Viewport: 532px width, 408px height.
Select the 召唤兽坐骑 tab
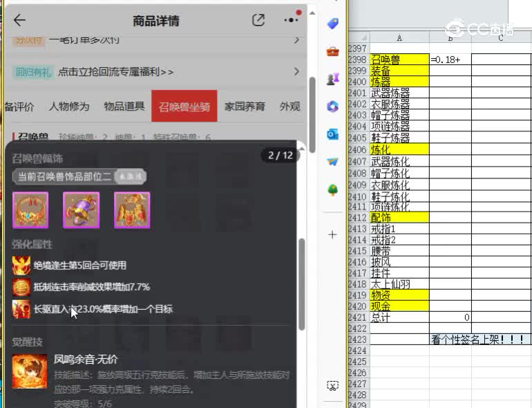pos(184,106)
